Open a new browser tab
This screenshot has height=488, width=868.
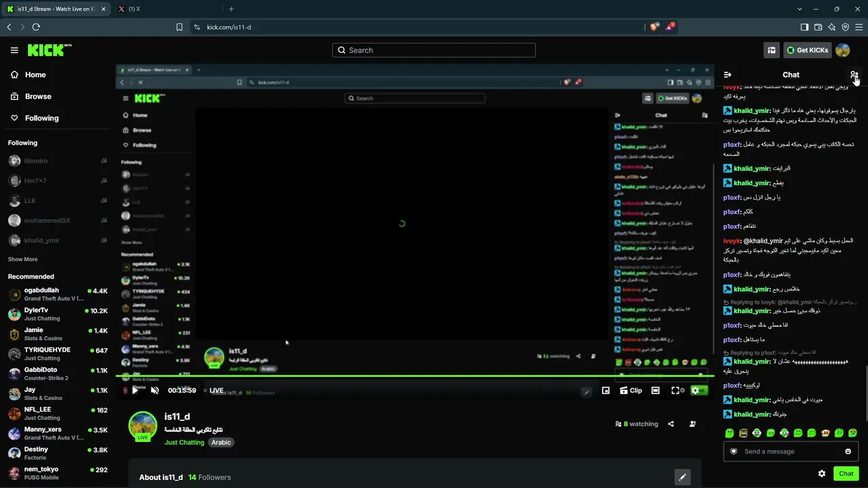click(x=231, y=9)
